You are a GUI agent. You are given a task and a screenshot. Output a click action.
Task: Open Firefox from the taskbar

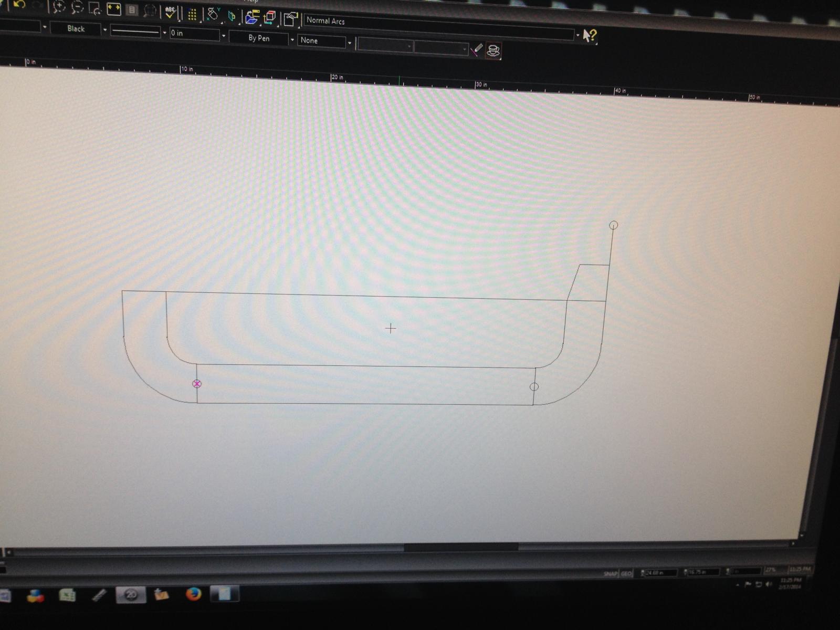(194, 594)
